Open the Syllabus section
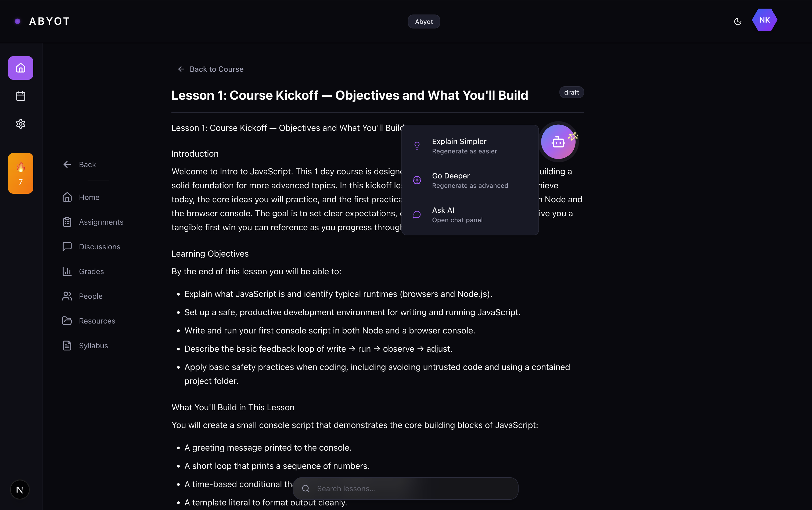Viewport: 812px width, 510px height. click(93, 345)
